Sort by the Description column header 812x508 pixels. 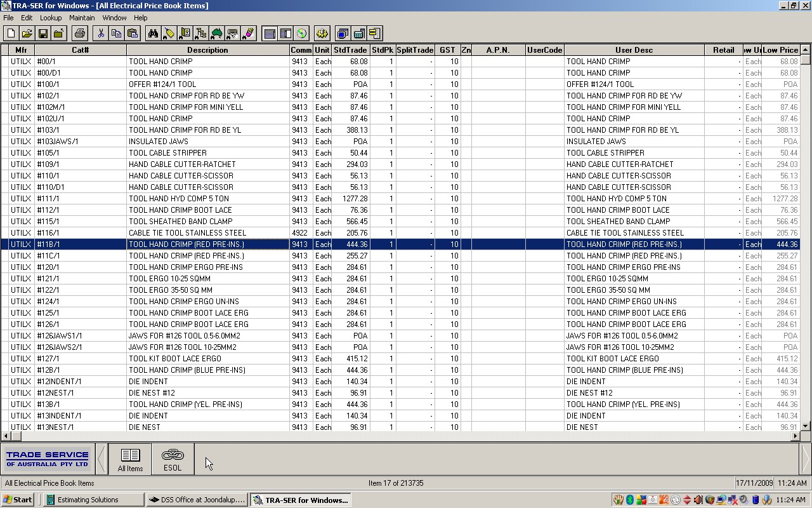pyautogui.click(x=207, y=50)
